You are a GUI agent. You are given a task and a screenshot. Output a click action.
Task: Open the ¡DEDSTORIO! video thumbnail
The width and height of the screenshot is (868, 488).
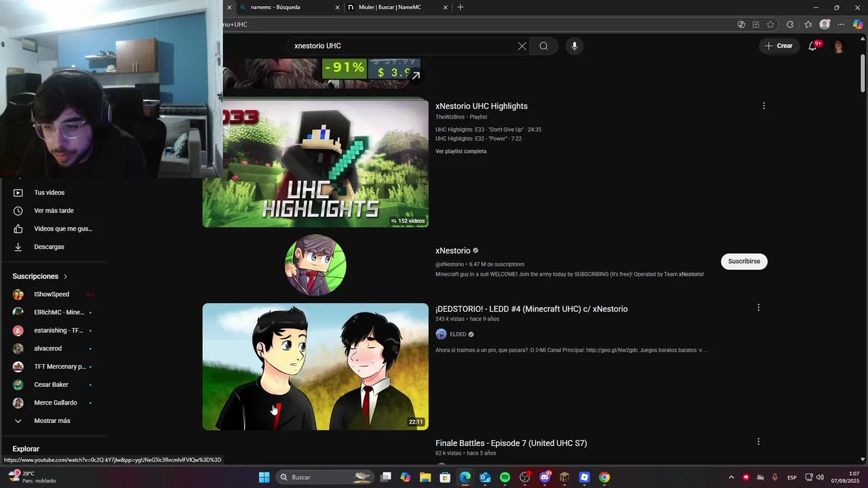(x=315, y=367)
